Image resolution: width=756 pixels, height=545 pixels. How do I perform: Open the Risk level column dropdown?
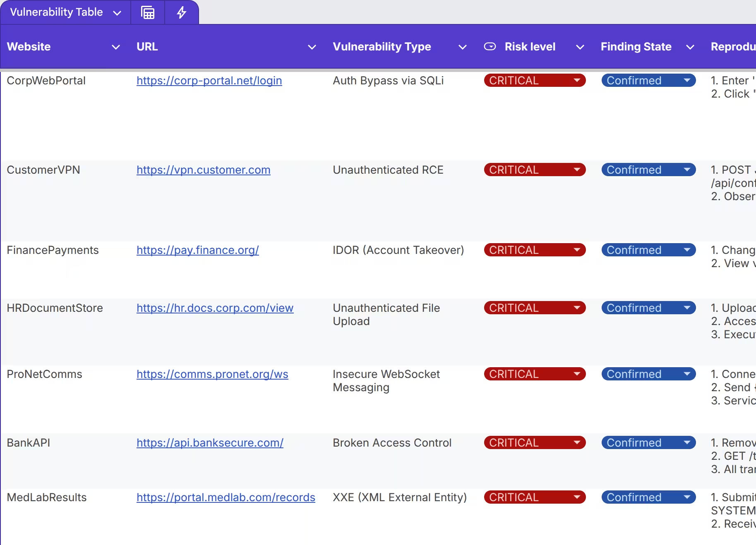click(x=580, y=47)
